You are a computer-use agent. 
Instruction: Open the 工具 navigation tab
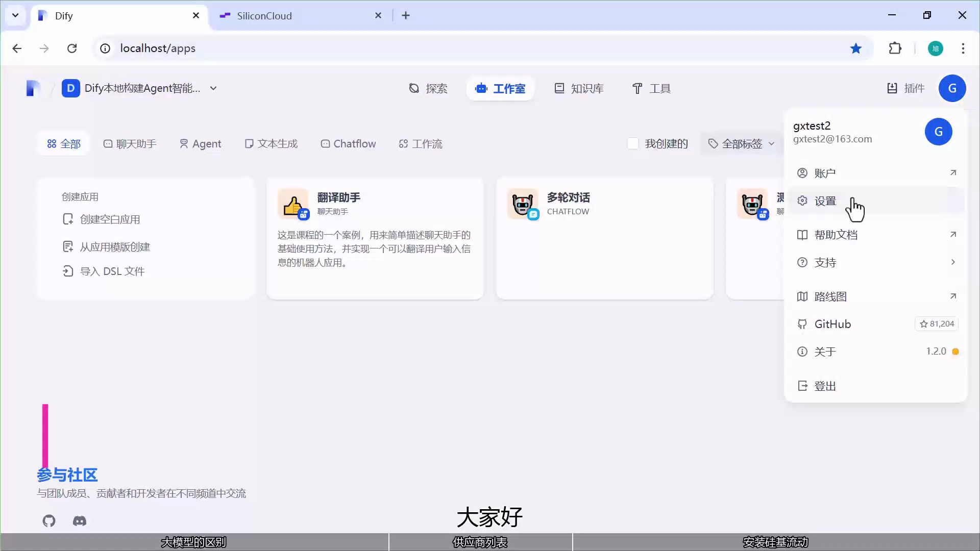point(651,88)
